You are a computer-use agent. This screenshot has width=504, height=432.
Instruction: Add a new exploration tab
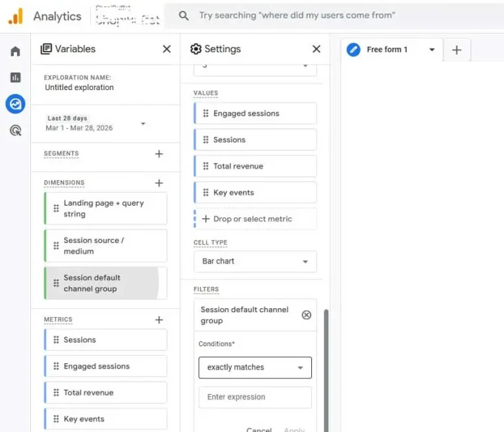(456, 50)
